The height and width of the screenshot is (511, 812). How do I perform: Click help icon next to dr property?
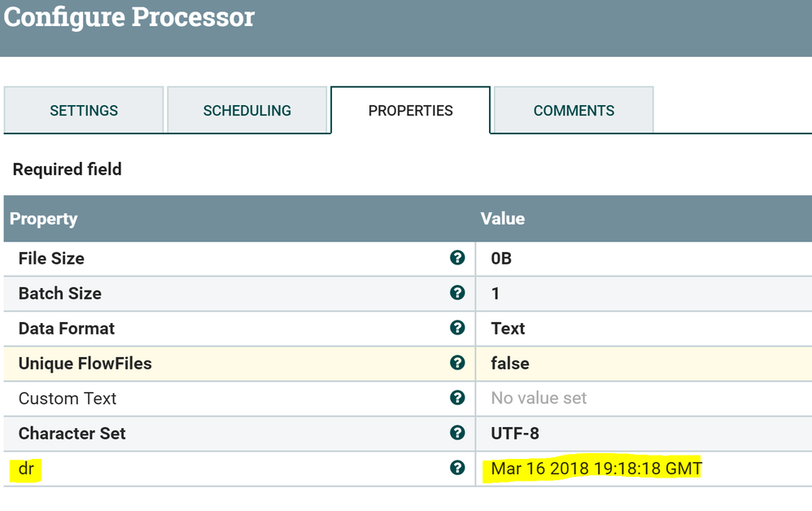[457, 468]
